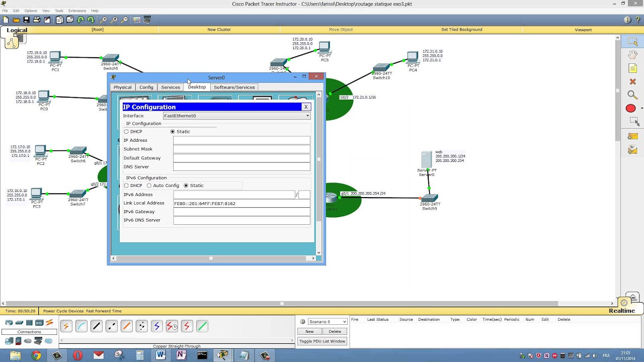
Task: Add a Simple PDU envelope
Action: click(x=632, y=136)
